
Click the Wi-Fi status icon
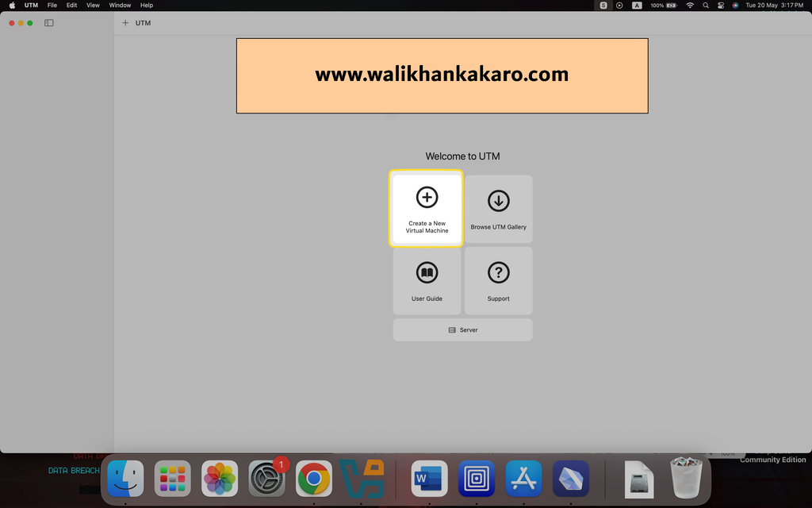690,6
